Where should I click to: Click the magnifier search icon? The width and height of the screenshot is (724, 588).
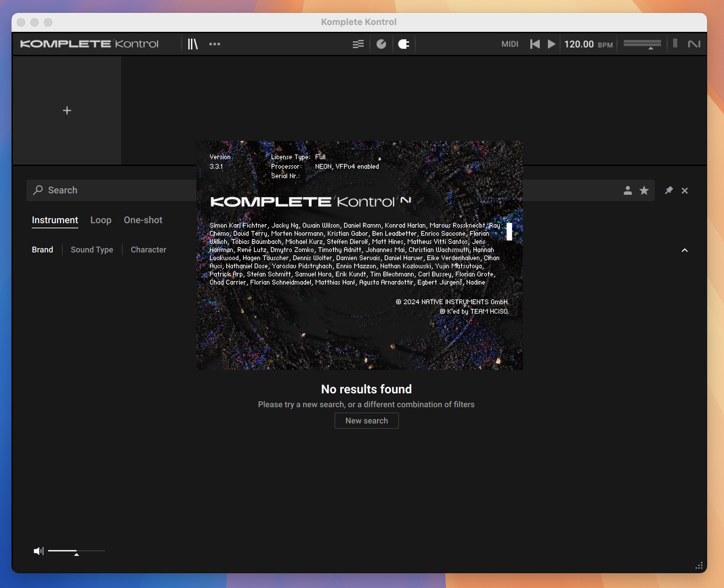[38, 190]
